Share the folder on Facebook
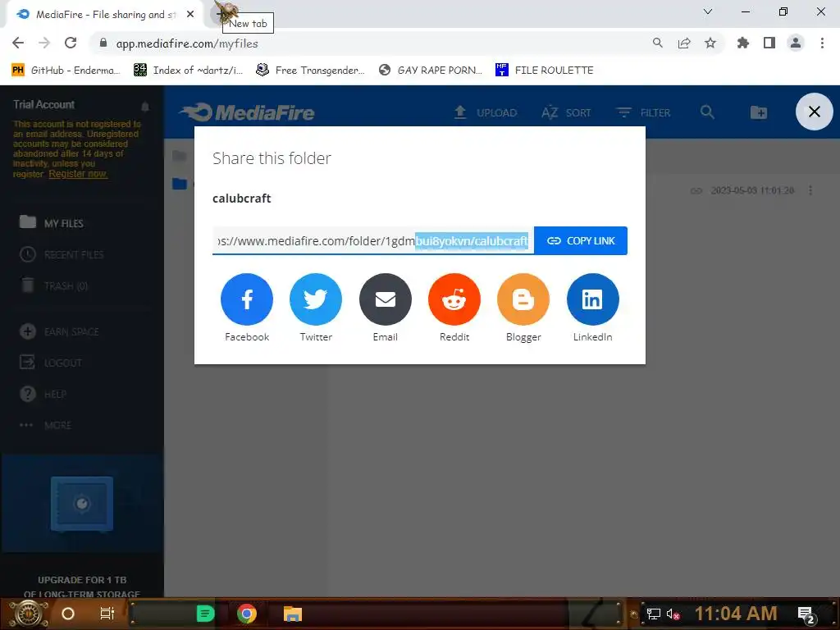Image resolution: width=840 pixels, height=630 pixels. click(x=246, y=299)
